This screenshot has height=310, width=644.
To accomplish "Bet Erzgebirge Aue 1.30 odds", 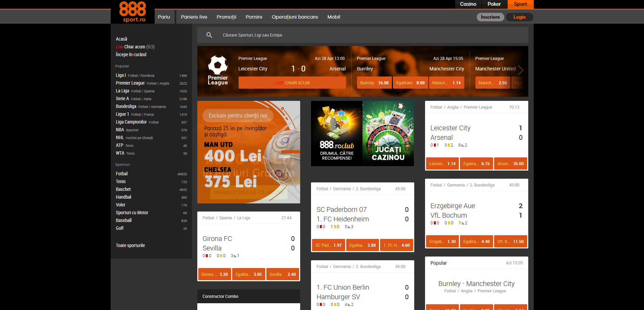I will 442,242.
